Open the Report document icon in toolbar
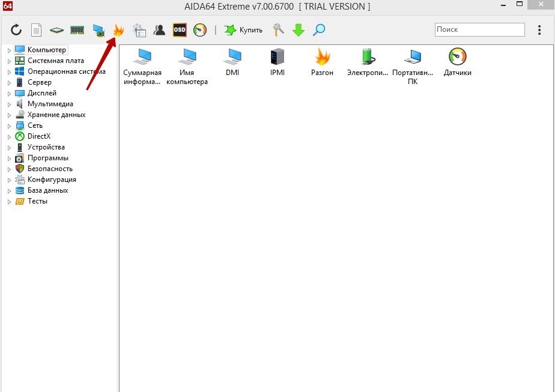555x392 pixels. [37, 30]
